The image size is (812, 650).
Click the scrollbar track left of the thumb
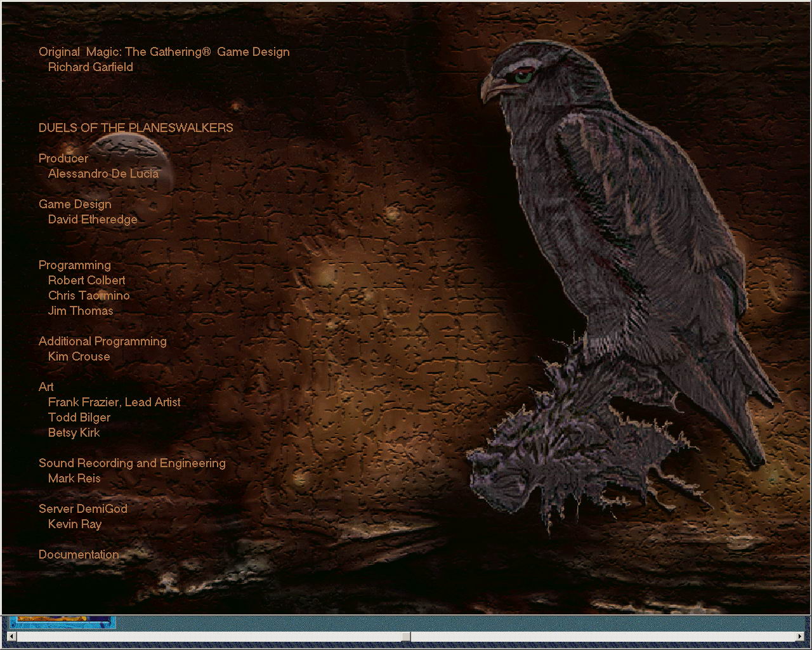[x=209, y=636]
